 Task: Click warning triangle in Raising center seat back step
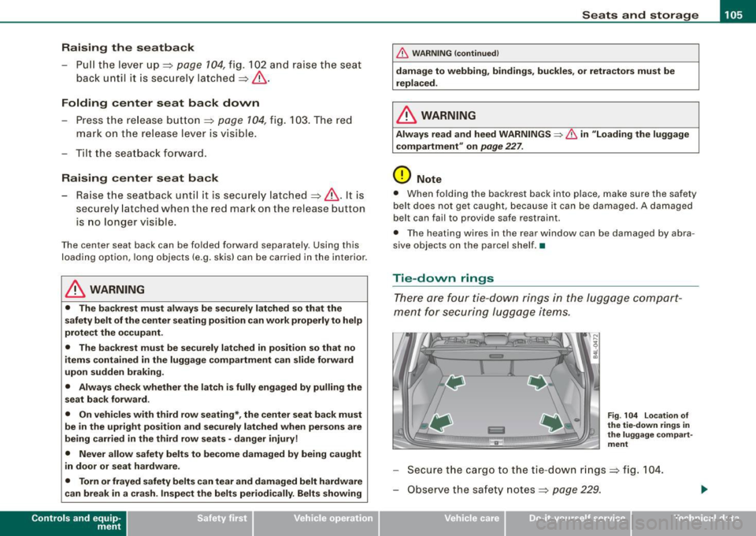(x=332, y=195)
